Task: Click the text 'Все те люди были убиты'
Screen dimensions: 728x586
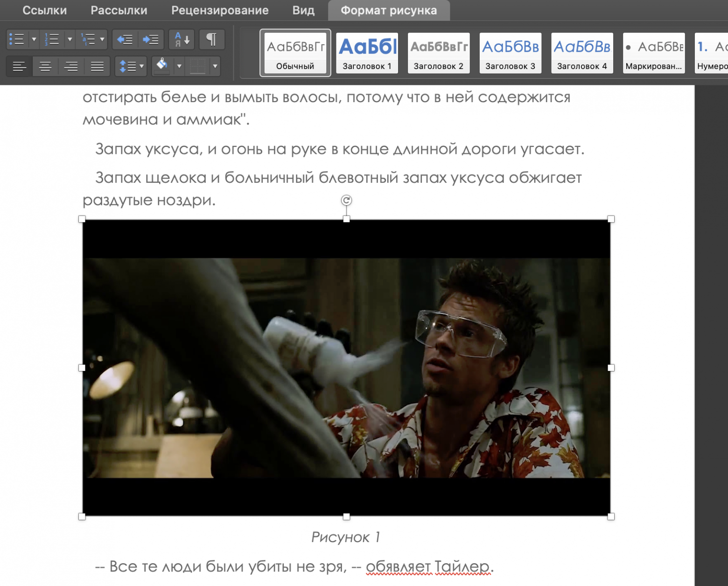Action: pos(196,566)
